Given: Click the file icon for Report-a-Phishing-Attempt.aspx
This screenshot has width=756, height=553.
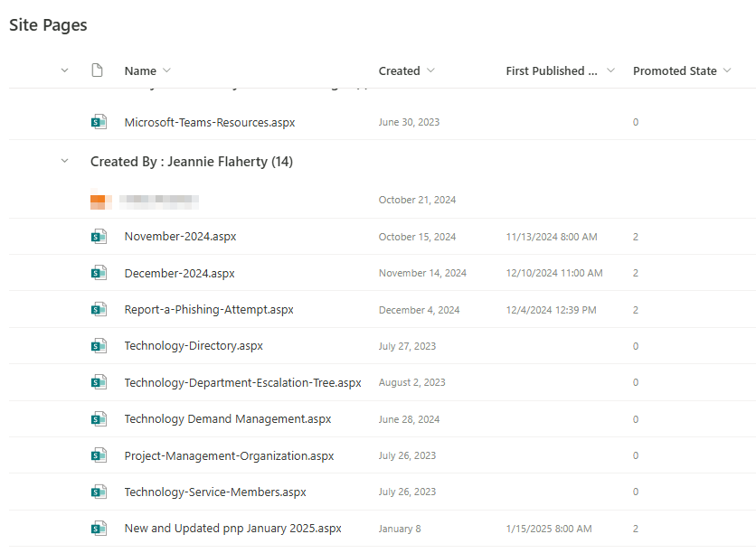Looking at the screenshot, I should click(x=99, y=310).
